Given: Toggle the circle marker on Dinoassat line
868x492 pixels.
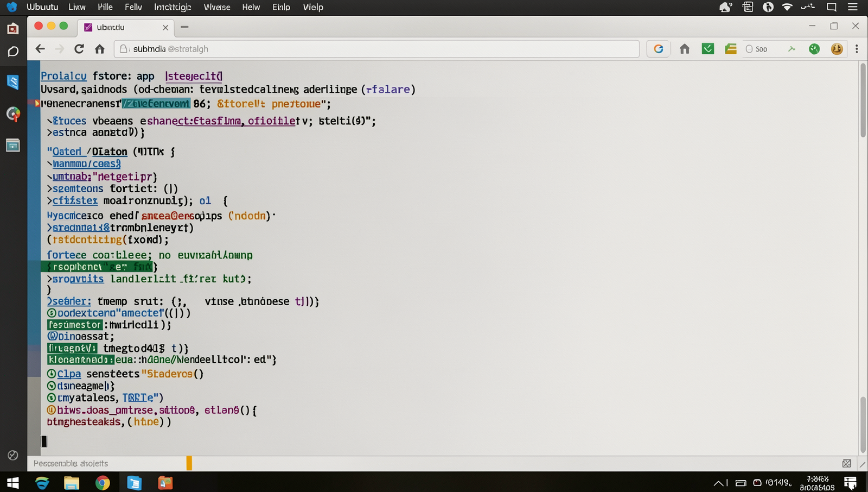Looking at the screenshot, I should (x=52, y=336).
